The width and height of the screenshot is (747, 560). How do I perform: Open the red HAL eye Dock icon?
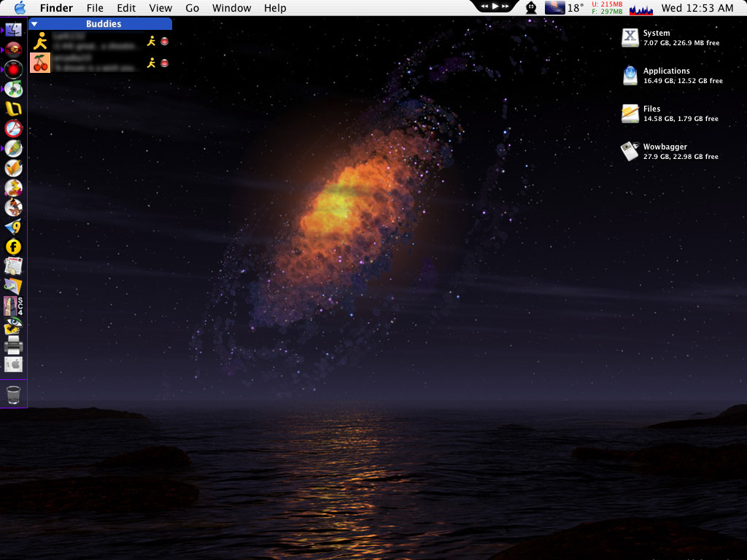(x=13, y=69)
